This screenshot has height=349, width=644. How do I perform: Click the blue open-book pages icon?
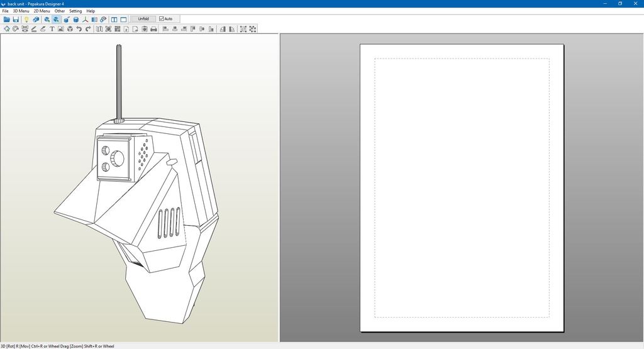click(94, 19)
